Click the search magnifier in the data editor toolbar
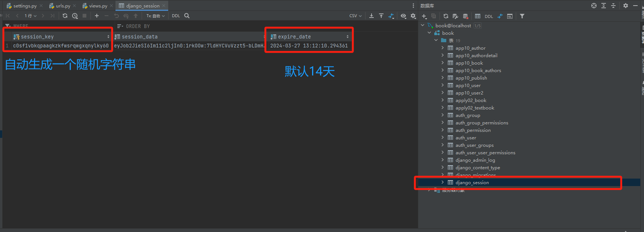Image resolution: width=644 pixels, height=232 pixels. (187, 16)
